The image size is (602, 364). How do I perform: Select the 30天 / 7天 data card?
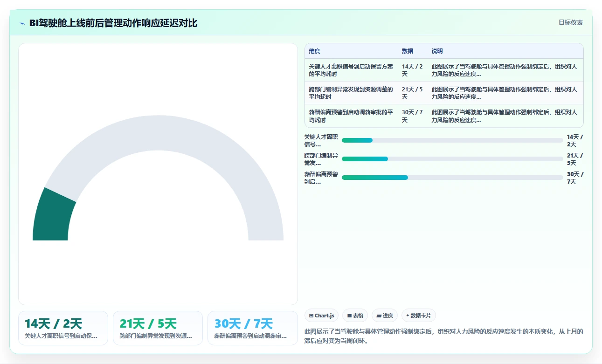(x=252, y=328)
